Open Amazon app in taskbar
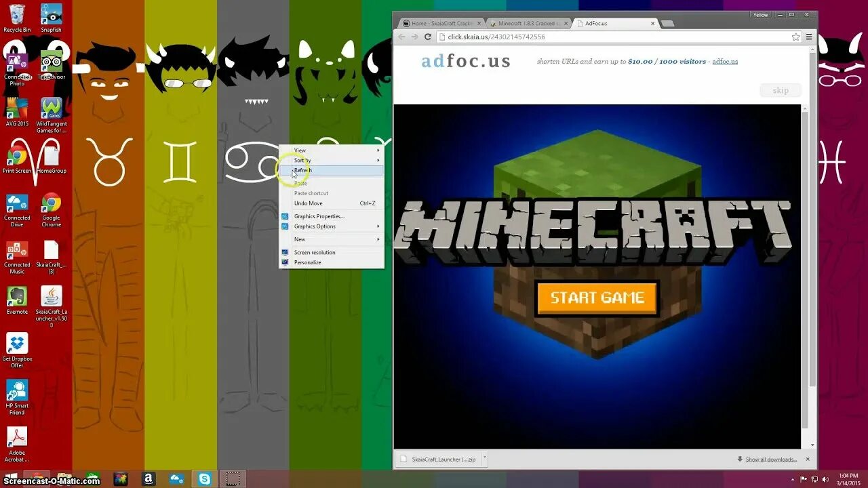Screen dimensions: 868x488 tap(149, 479)
